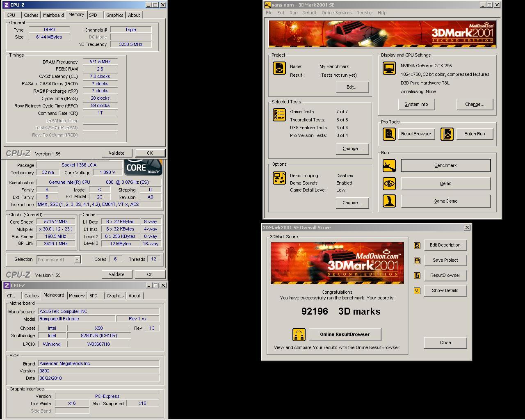This screenshot has height=420, width=525.
Task: Open the File menu in 3DMark2001
Action: coord(269,13)
